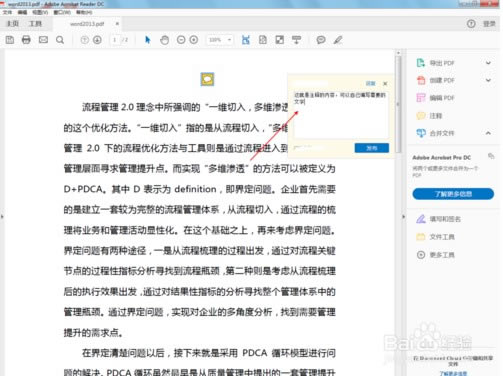
Task: Click the zoom in plus icon
Action: (194, 40)
